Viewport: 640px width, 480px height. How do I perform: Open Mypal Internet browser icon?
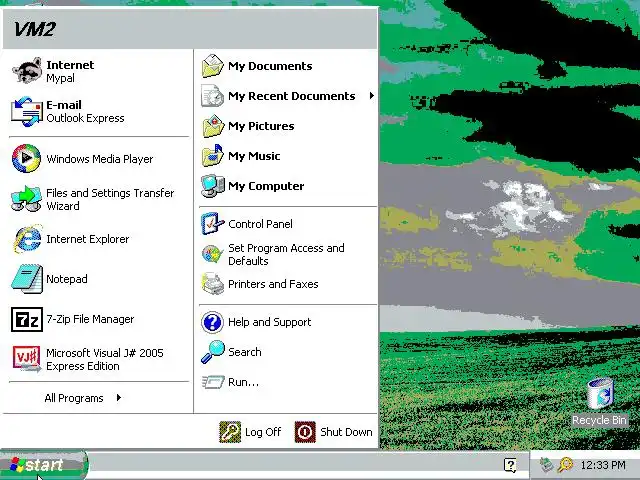27,71
